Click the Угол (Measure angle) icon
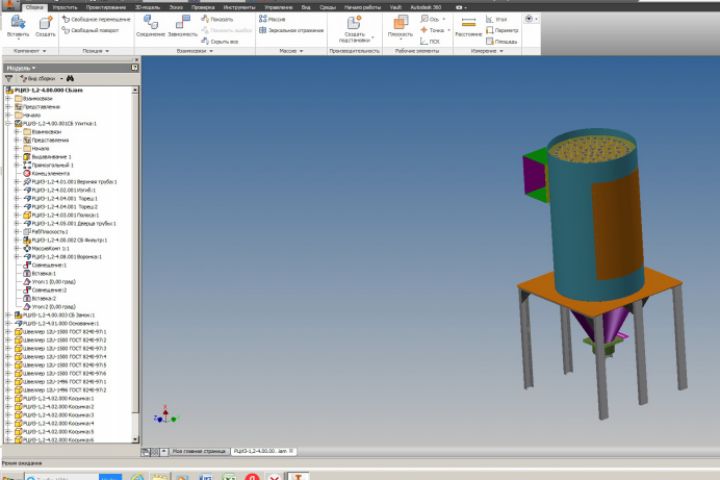 point(489,19)
